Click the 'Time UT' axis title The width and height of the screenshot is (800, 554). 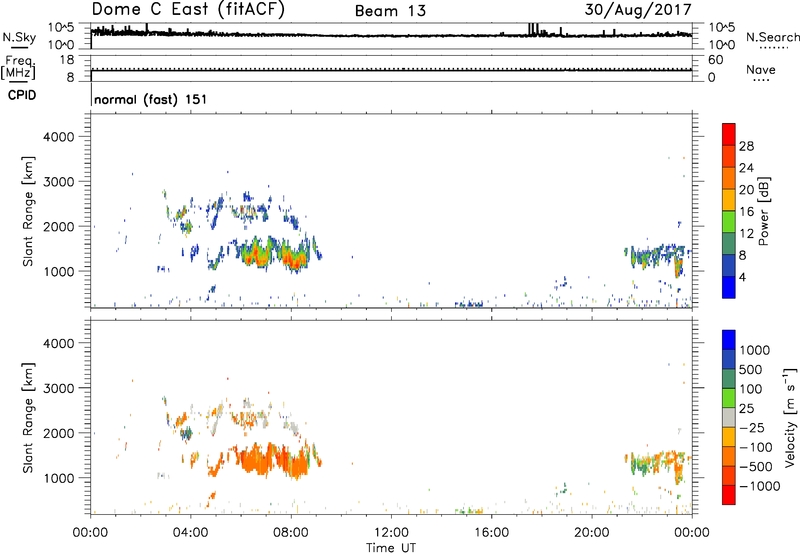pos(391,548)
